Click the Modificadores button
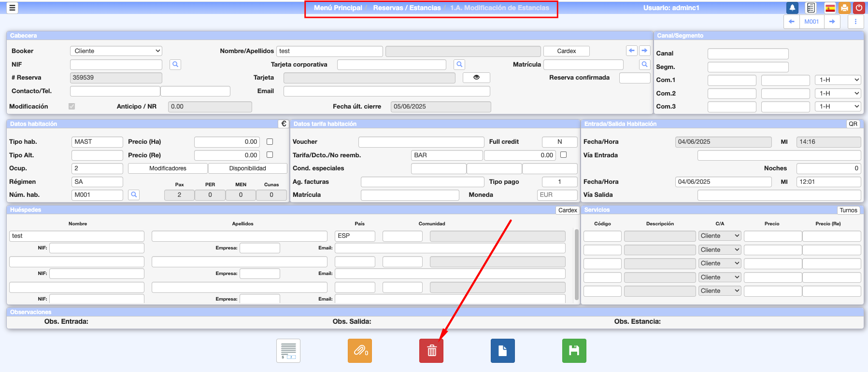Screen dimensions: 868x372 point(168,168)
